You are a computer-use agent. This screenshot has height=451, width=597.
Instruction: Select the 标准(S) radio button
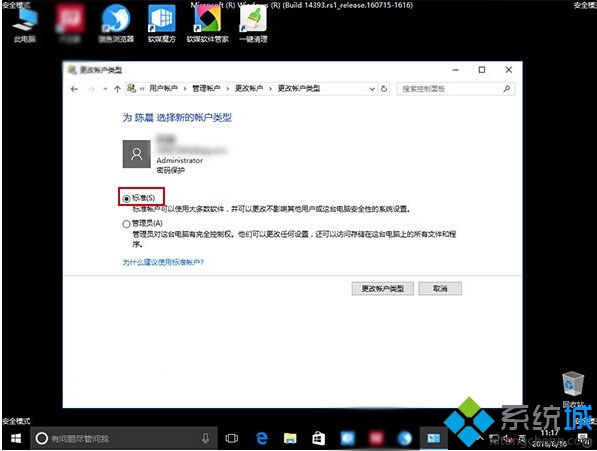pos(126,198)
